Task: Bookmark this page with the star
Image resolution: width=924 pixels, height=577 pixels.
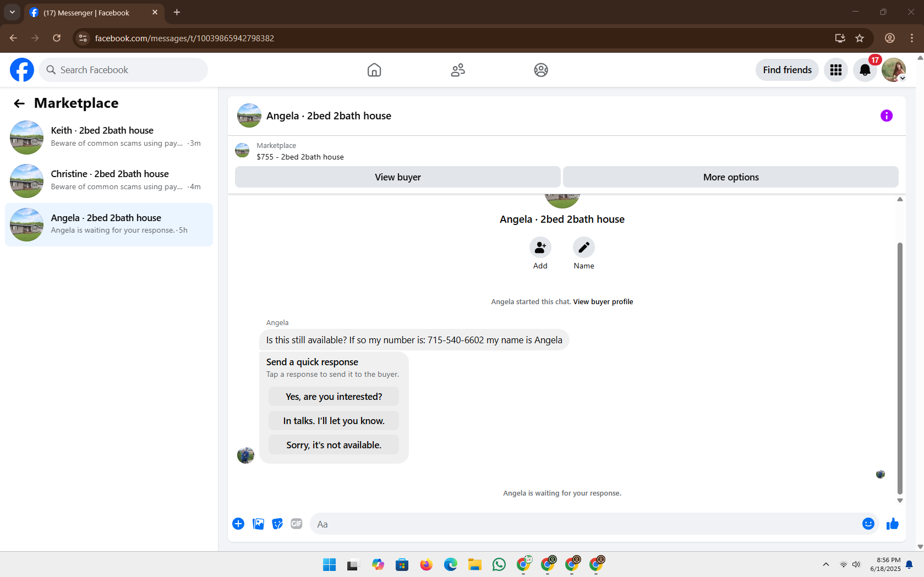Action: click(860, 38)
